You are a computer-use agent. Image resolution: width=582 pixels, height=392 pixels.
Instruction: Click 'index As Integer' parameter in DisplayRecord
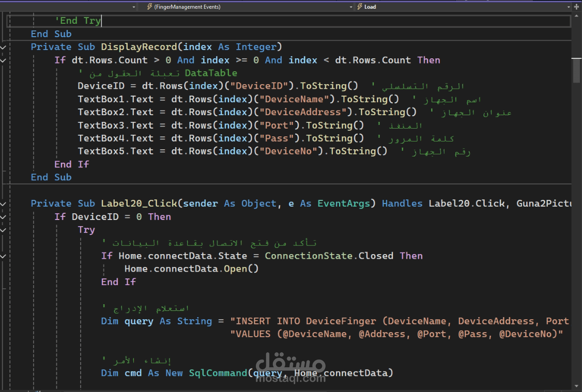coord(230,47)
